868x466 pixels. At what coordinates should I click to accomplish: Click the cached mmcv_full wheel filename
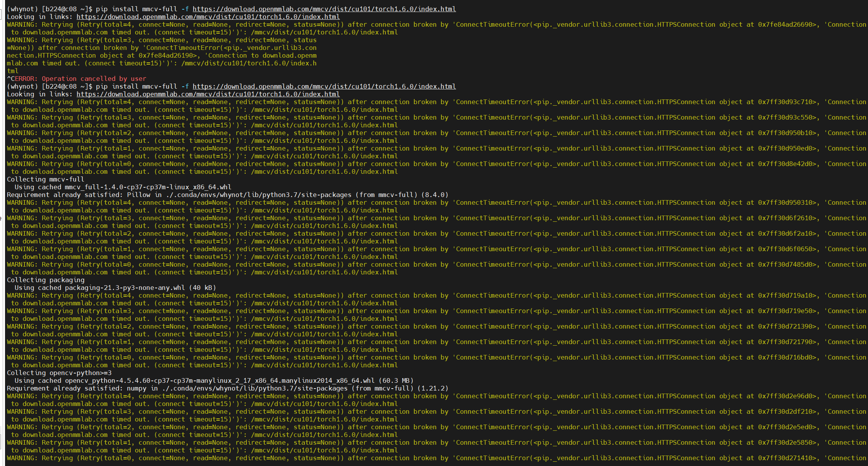point(123,187)
